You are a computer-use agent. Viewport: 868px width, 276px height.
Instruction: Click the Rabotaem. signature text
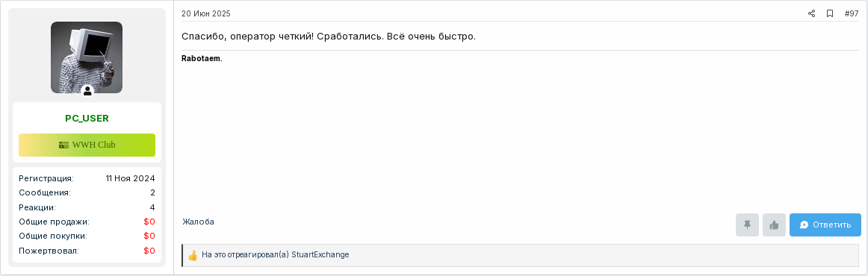coord(202,59)
